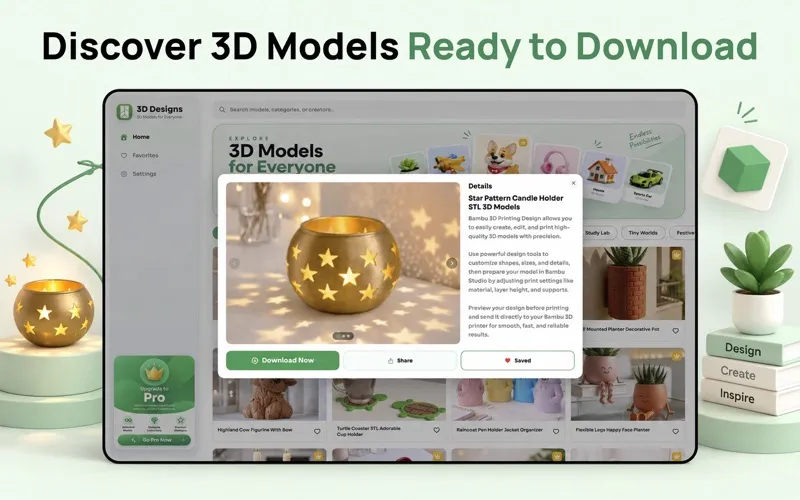This screenshot has width=800, height=500.
Task: Favorite the Turtle Coaster STL Cup Holder
Action: click(436, 430)
